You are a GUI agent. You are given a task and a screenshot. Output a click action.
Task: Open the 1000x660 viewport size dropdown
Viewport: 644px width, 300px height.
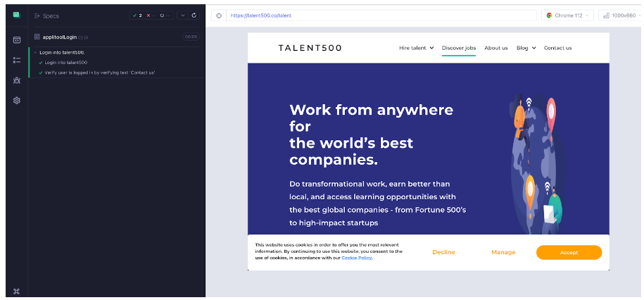pos(618,15)
